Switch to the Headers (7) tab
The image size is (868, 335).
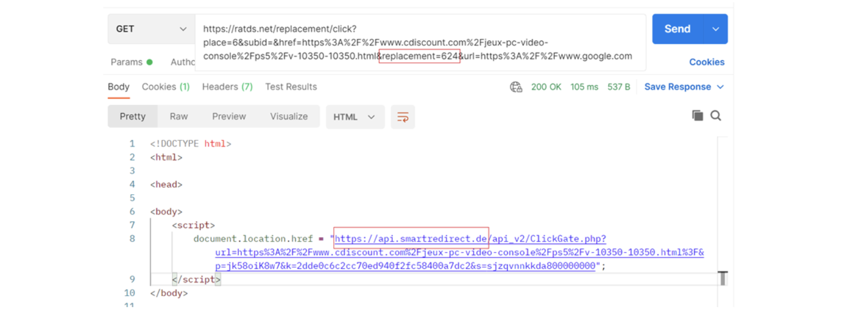227,86
